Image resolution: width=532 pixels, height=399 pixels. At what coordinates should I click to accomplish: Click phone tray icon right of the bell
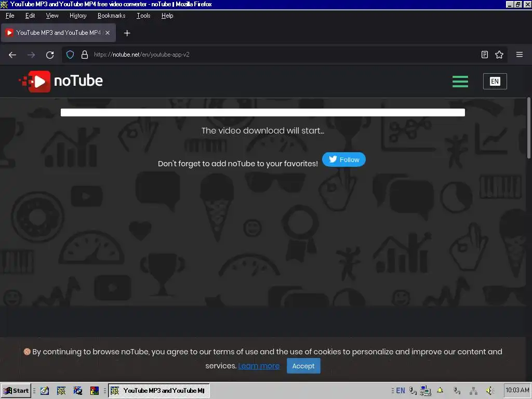click(457, 391)
